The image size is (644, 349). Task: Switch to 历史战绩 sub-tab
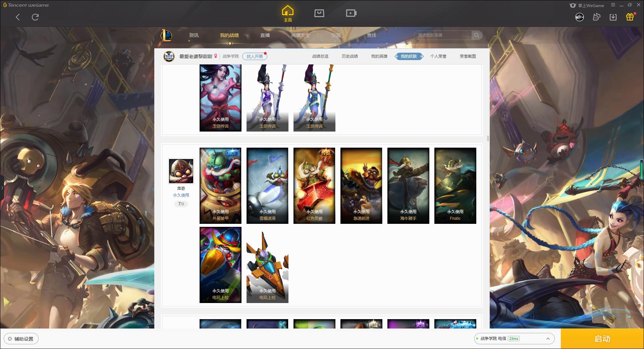coord(350,56)
